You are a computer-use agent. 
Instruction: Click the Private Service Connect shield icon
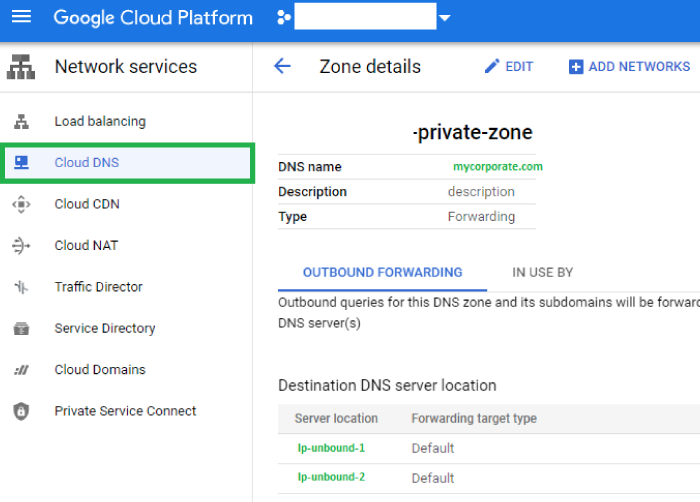point(21,411)
